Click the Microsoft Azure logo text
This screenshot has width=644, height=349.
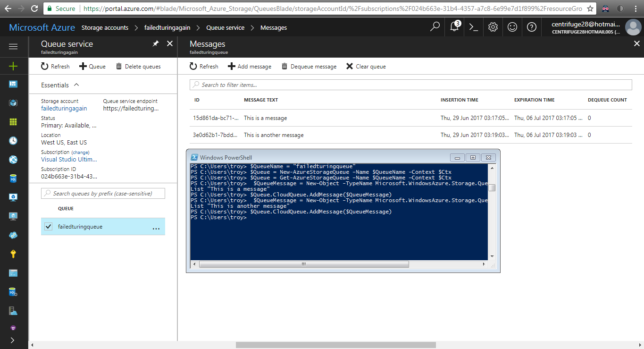pyautogui.click(x=42, y=27)
